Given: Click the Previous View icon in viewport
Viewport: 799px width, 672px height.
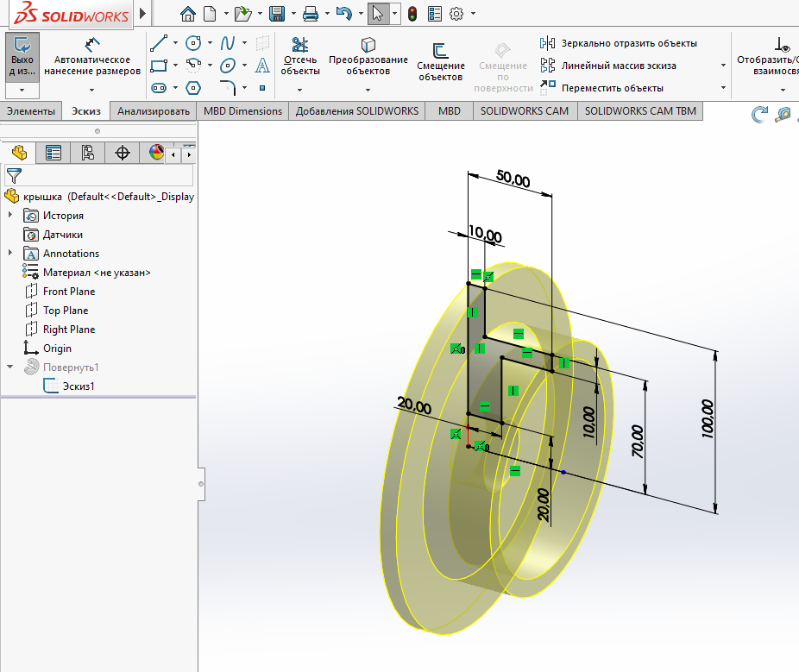Looking at the screenshot, I should (x=760, y=114).
